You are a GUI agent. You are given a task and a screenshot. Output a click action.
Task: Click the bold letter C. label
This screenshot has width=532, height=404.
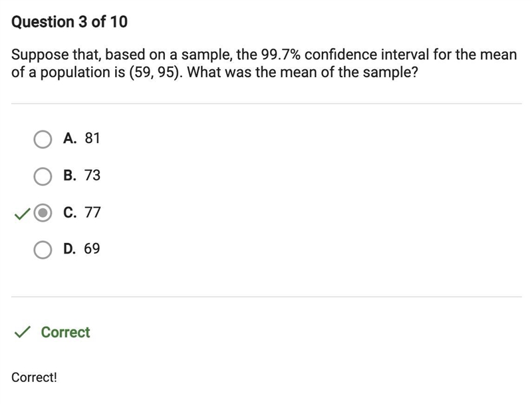click(70, 212)
